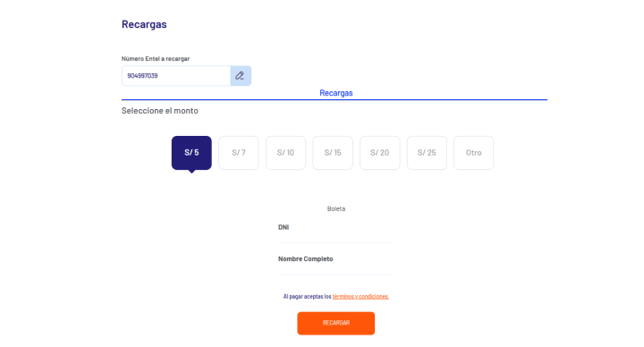The height and width of the screenshot is (347, 644).
Task: Focus the Número Entel phone number field
Action: click(x=176, y=76)
